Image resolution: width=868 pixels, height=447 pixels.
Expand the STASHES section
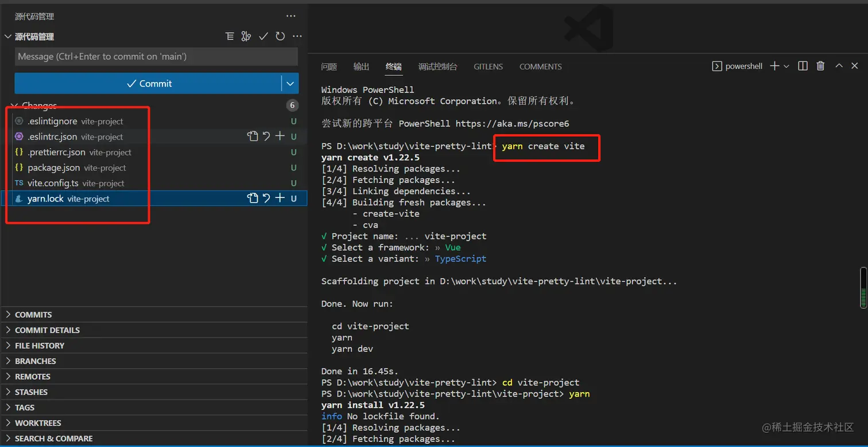coord(154,392)
